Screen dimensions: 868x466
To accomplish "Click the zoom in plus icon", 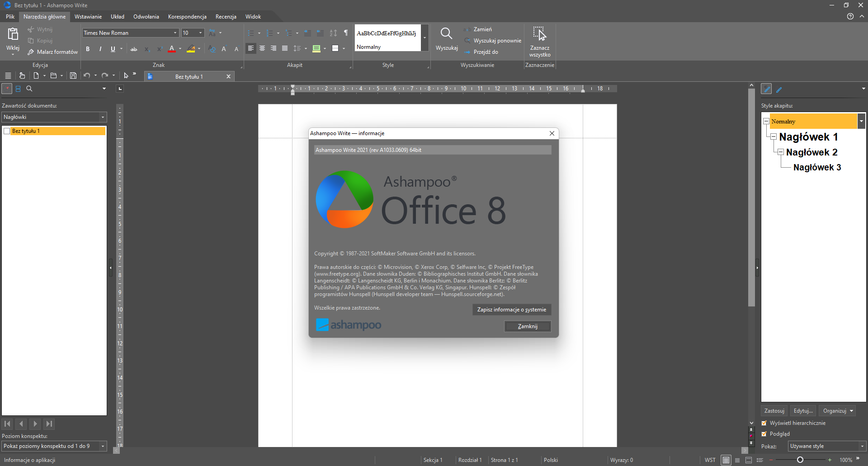I will 830,460.
